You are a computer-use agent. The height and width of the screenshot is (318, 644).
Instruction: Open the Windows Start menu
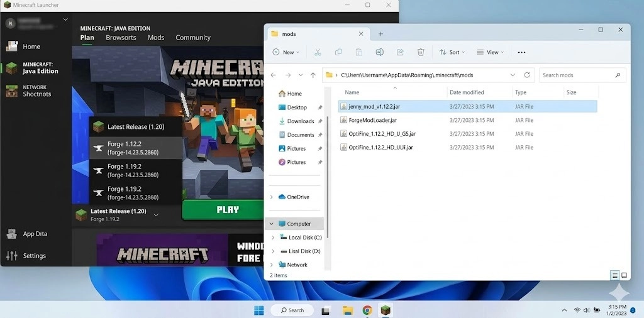[259, 310]
